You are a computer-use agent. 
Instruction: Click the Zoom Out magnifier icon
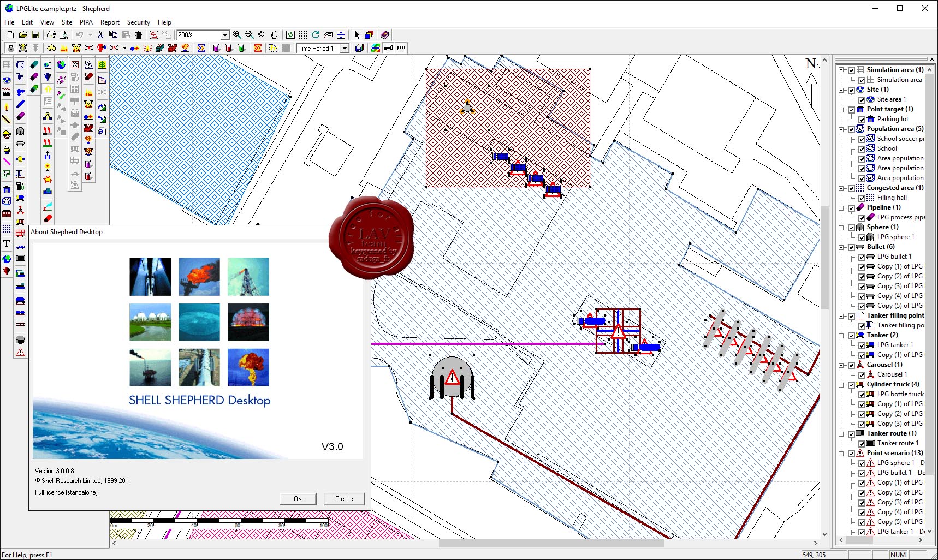[249, 34]
